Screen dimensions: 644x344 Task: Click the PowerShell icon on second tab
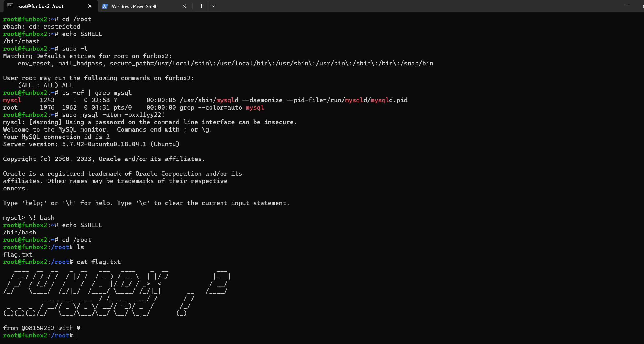(105, 6)
